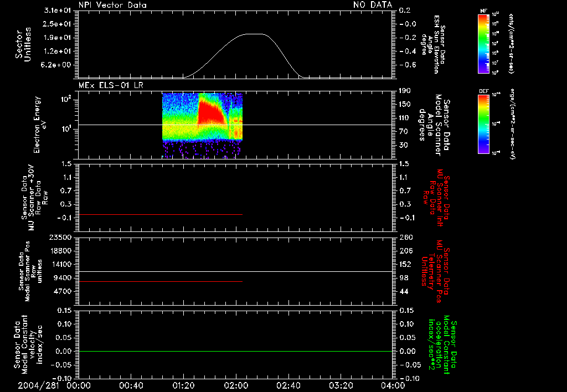This screenshot has width=567, height=392.
Task: Click the 'Electron Energy eV' axis title
Action: tap(40, 125)
